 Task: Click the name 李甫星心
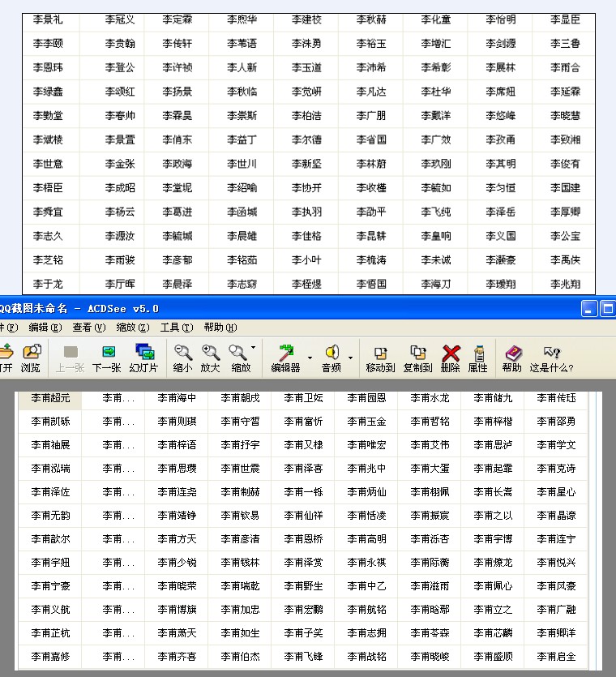coord(556,492)
